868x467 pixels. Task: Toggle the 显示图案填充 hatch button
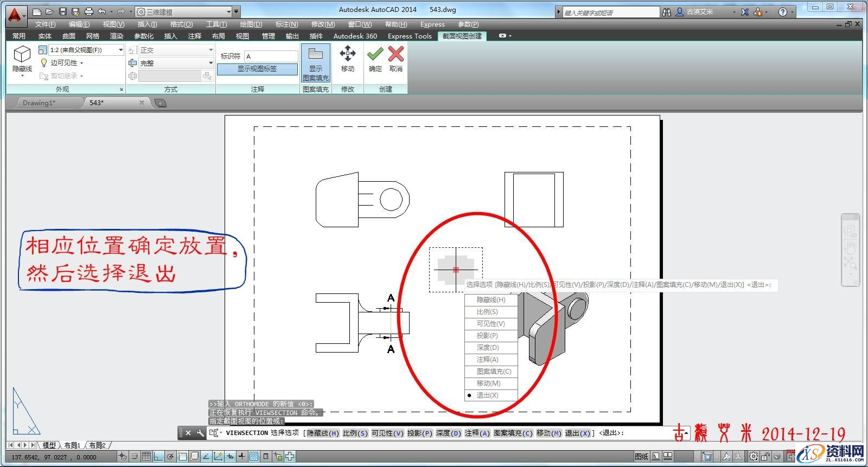[316, 63]
